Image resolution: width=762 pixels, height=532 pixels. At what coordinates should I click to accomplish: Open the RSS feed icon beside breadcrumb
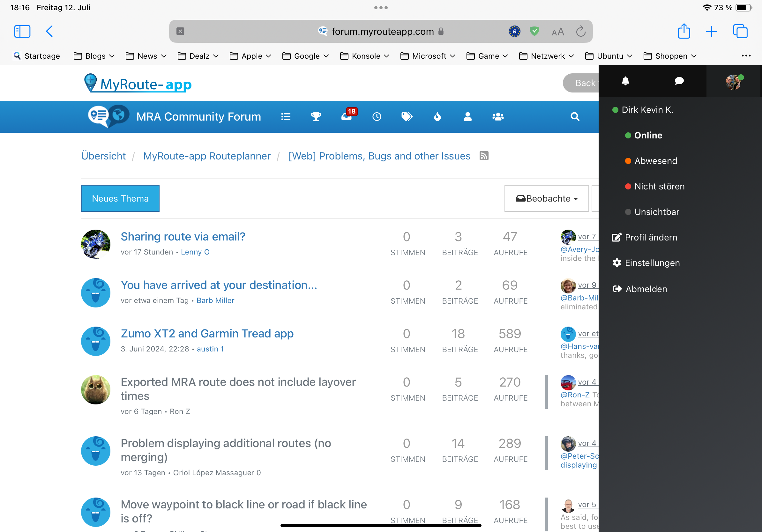point(484,156)
